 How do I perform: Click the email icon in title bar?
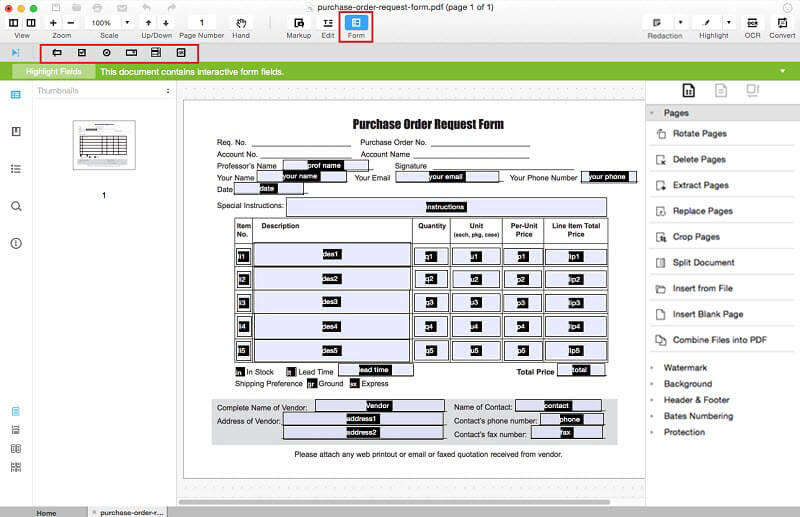(x=121, y=7)
